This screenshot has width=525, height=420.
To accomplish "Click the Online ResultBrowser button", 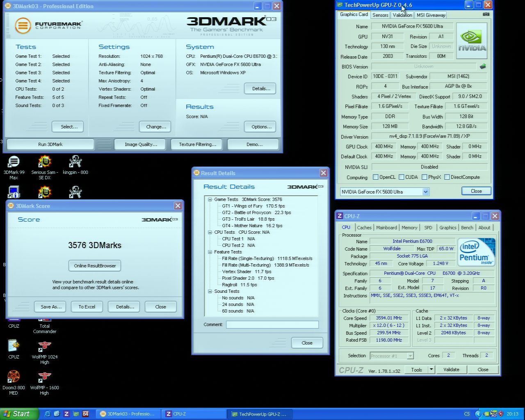I will click(95, 266).
